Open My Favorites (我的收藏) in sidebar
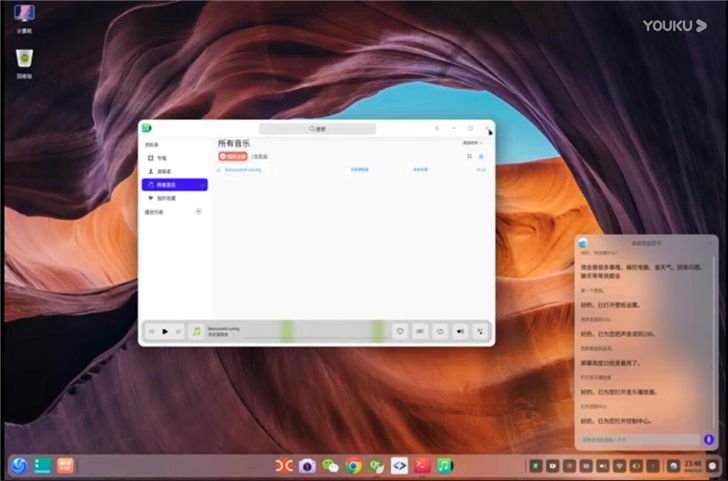Image resolution: width=728 pixels, height=481 pixels. (165, 198)
